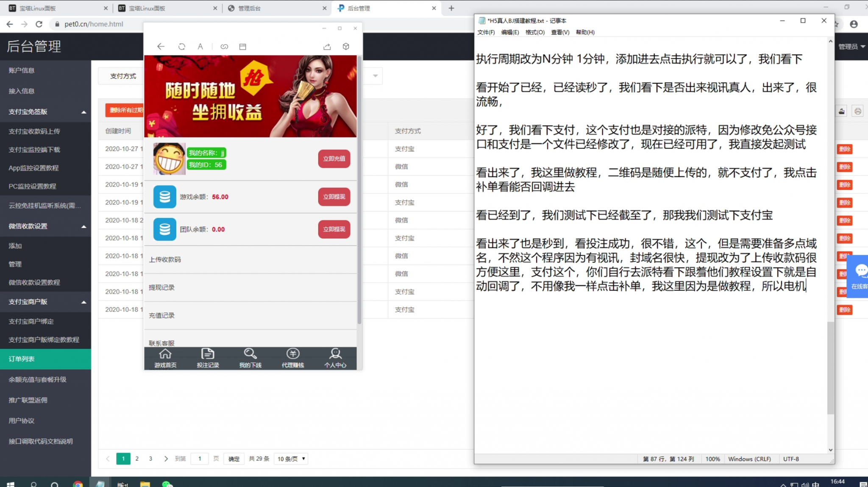This screenshot has height=487, width=868.
Task: Click the back arrow in popup toolbar
Action: 161,47
